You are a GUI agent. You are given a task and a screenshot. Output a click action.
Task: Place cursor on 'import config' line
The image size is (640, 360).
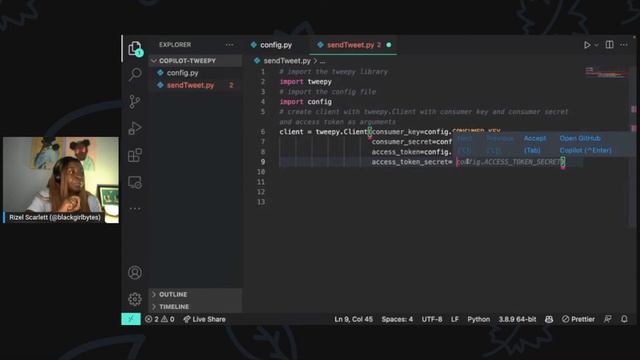[x=305, y=102]
